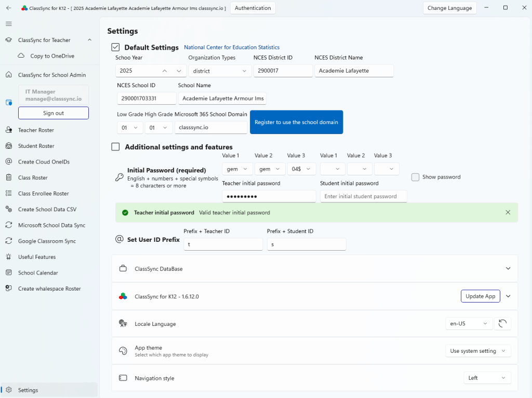This screenshot has width=532, height=398.
Task: Open the App theme Use system setting dropdown
Action: coord(478,351)
